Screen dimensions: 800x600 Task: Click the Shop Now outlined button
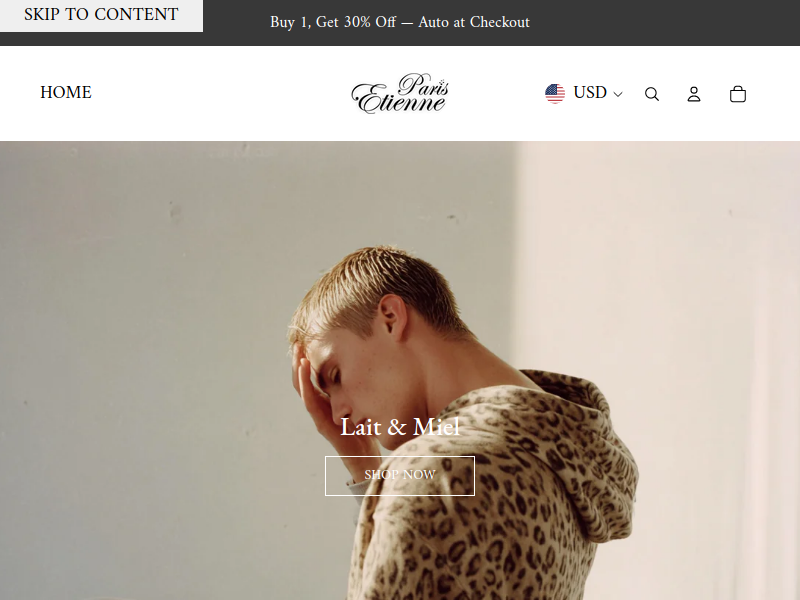[400, 476]
